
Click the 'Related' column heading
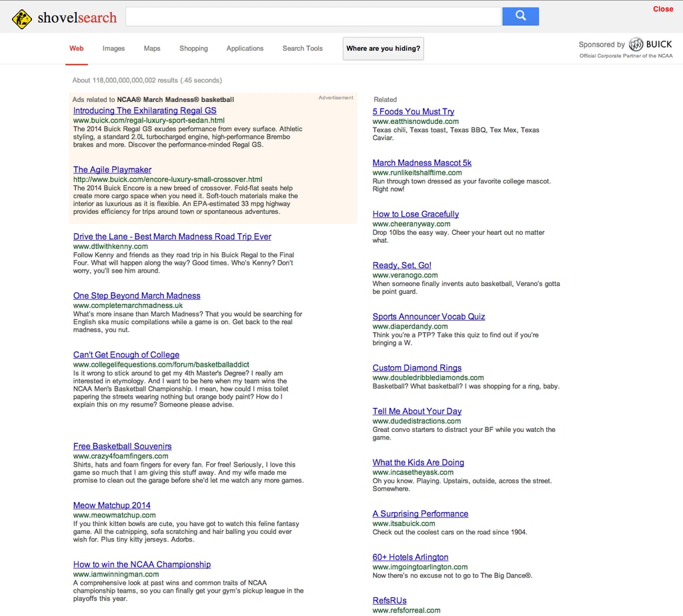pyautogui.click(x=385, y=100)
